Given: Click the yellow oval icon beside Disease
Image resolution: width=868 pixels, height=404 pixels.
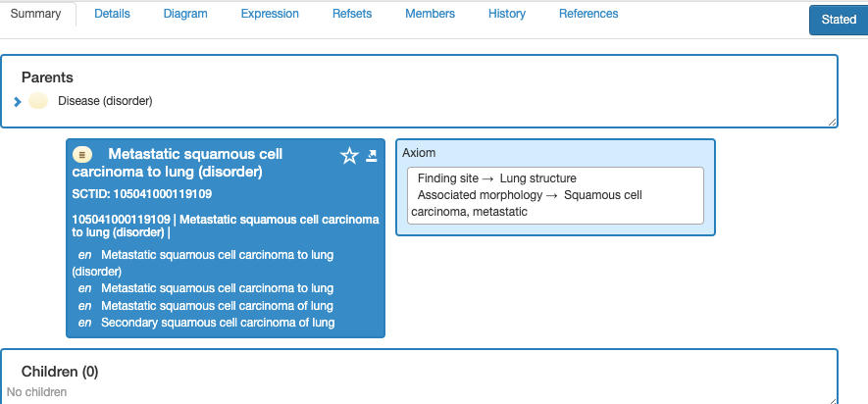Looking at the screenshot, I should [38, 101].
